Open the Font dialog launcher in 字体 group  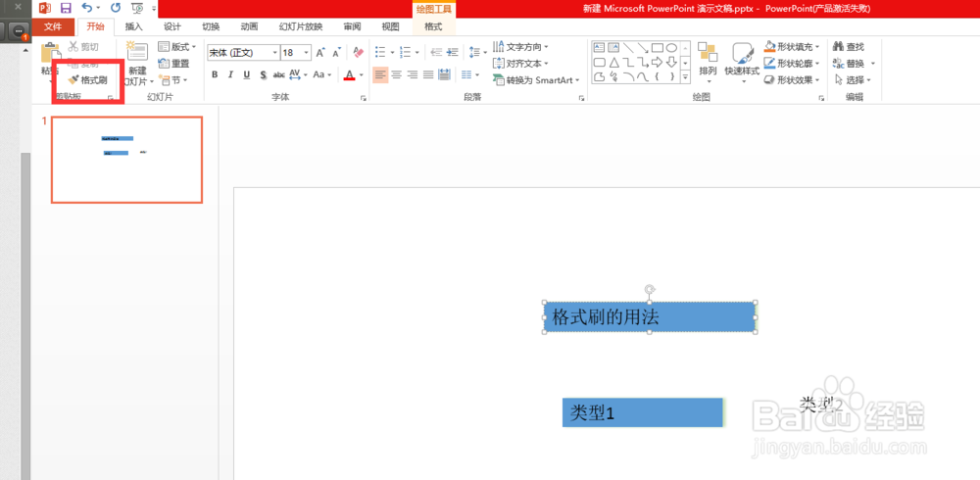[x=364, y=98]
